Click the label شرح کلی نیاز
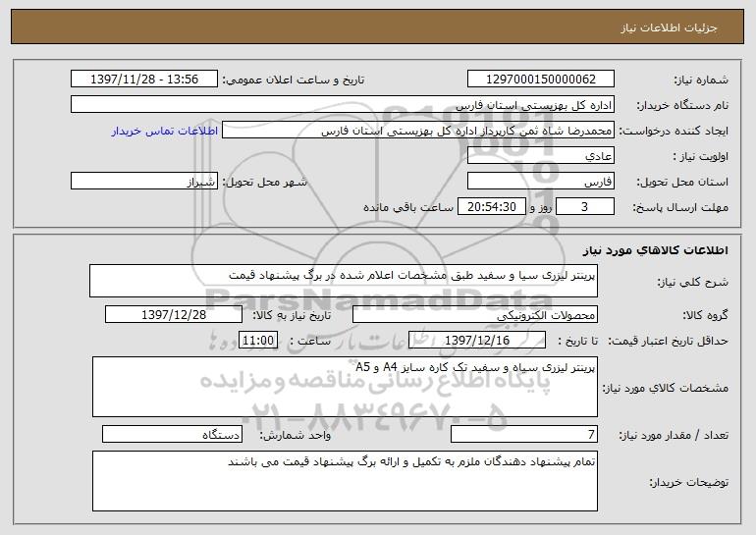 tap(693, 282)
